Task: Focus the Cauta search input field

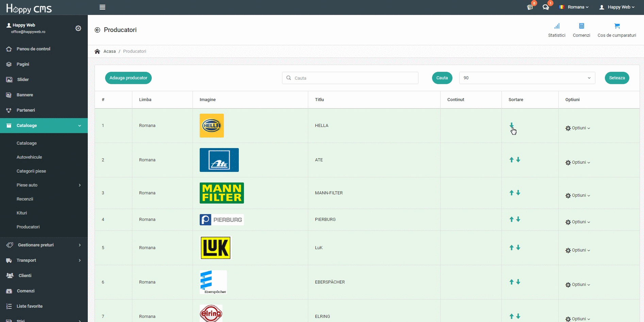Action: coord(350,78)
